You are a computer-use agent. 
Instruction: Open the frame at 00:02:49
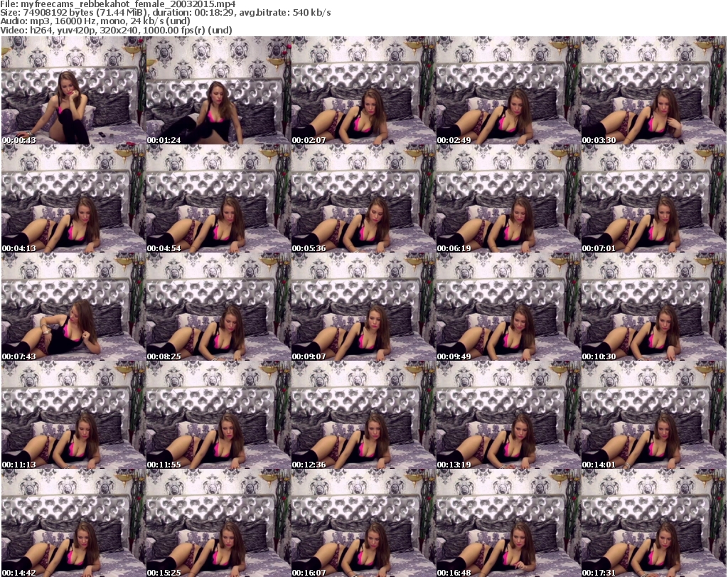click(508, 90)
